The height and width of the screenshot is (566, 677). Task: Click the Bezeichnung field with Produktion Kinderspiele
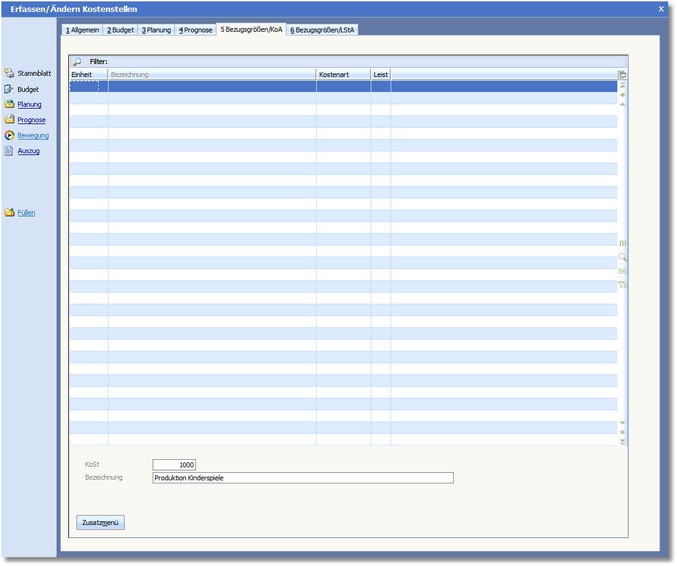pyautogui.click(x=302, y=478)
